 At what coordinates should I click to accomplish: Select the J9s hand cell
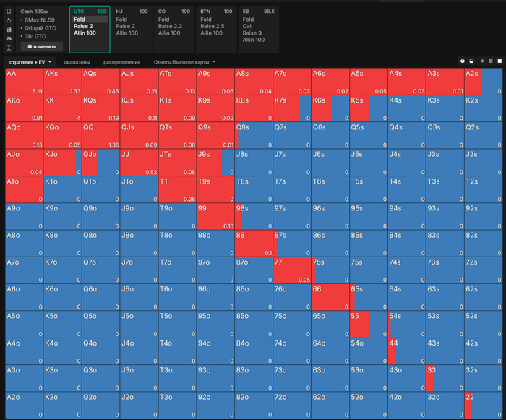[215, 163]
